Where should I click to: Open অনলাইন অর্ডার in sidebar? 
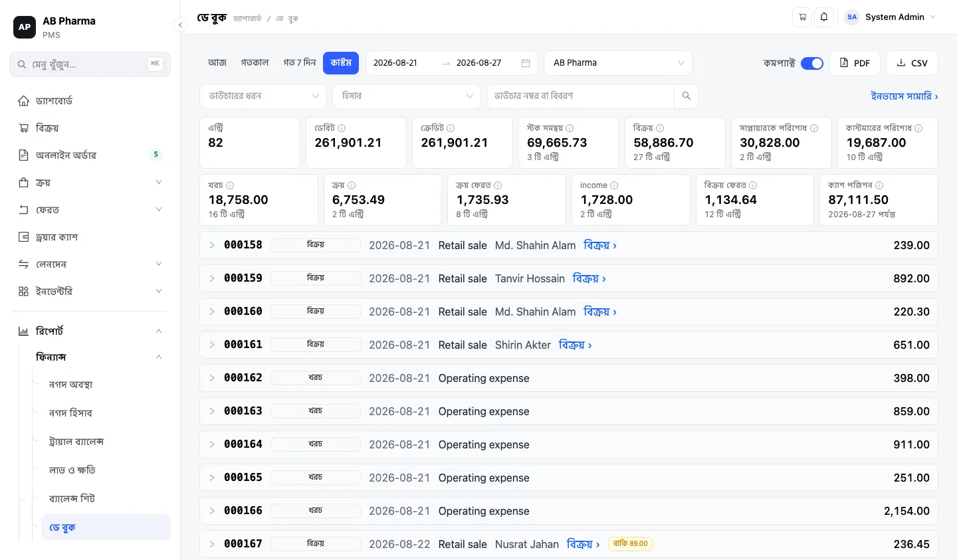(x=90, y=155)
